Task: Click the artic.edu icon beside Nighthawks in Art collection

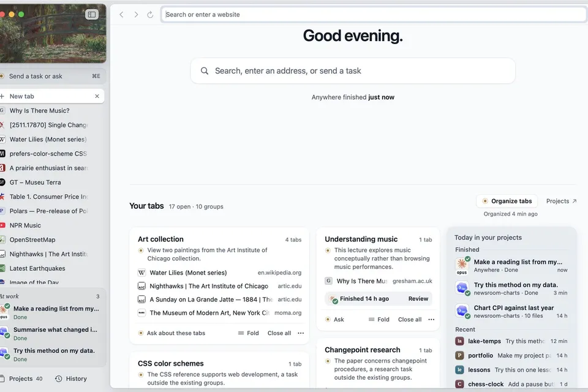Action: click(x=141, y=286)
